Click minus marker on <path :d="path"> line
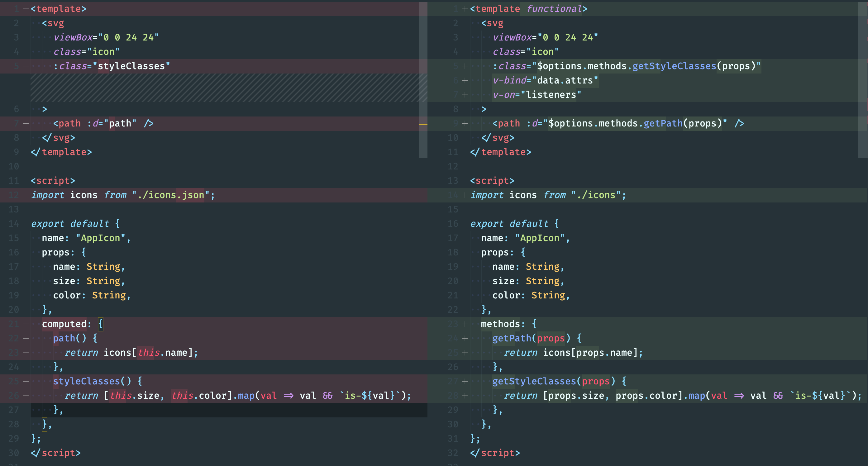The height and width of the screenshot is (466, 868). [x=26, y=123]
